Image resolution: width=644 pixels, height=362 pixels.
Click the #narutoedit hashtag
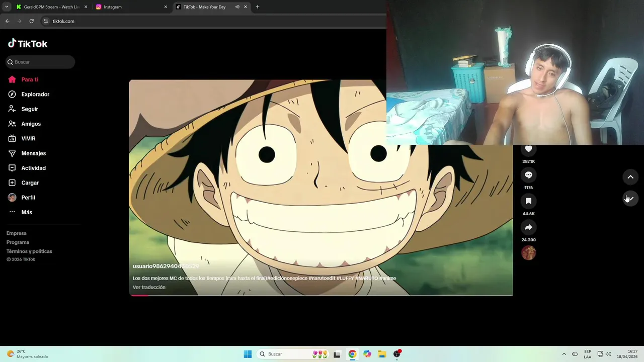(321, 278)
